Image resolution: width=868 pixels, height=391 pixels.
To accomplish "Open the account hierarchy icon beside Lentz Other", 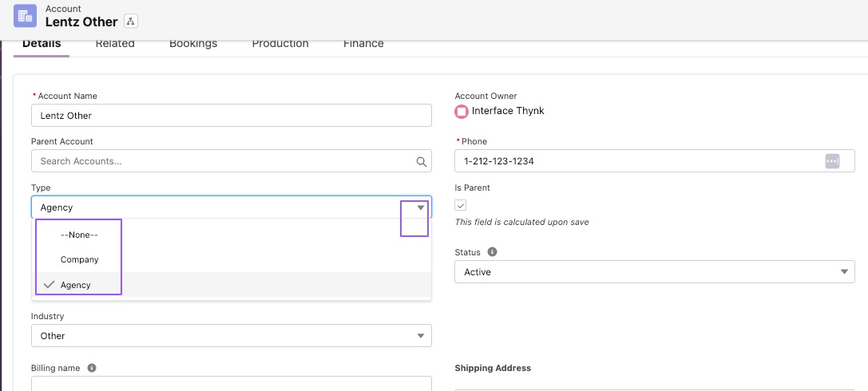I will point(131,22).
